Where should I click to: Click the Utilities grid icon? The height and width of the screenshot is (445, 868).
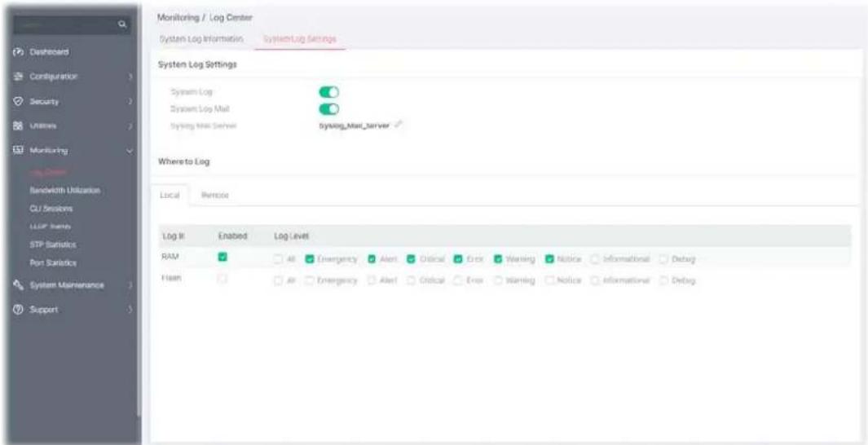pos(16,126)
